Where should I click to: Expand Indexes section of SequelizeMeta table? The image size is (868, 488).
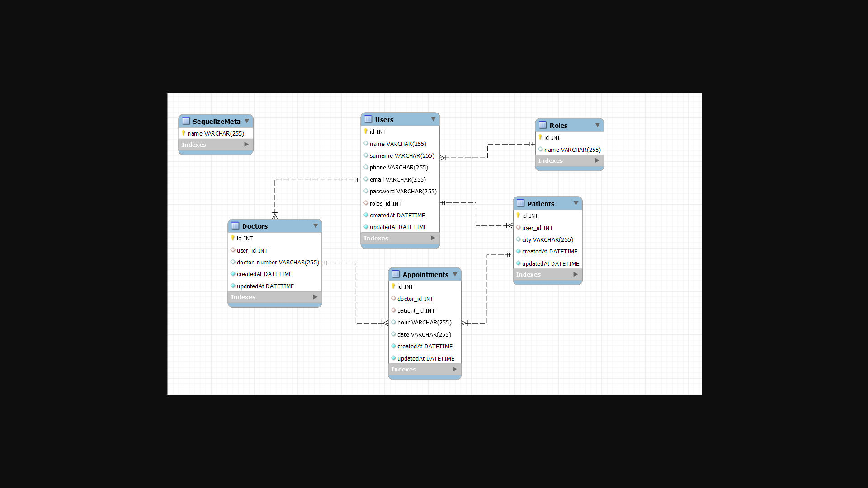246,145
